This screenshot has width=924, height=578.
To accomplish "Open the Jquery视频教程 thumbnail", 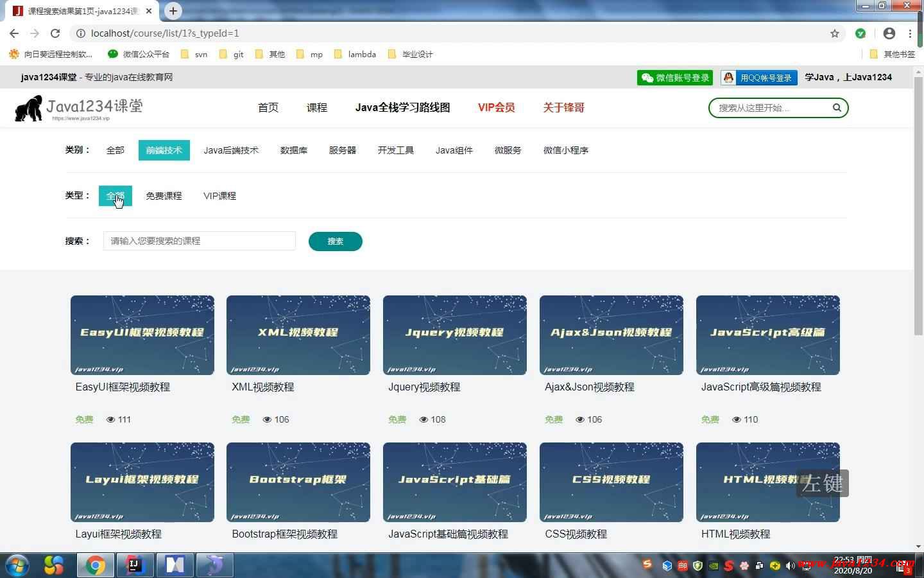I will [455, 335].
